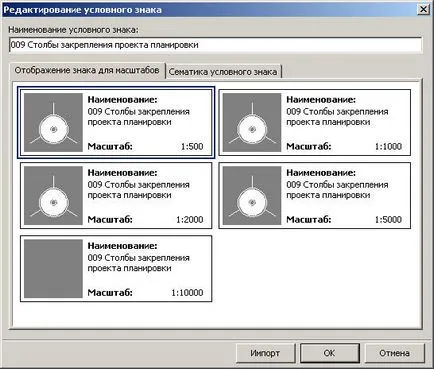Screen dimensions: 434x369
Task: Click the 1:1000 scale value text
Action: click(388, 146)
